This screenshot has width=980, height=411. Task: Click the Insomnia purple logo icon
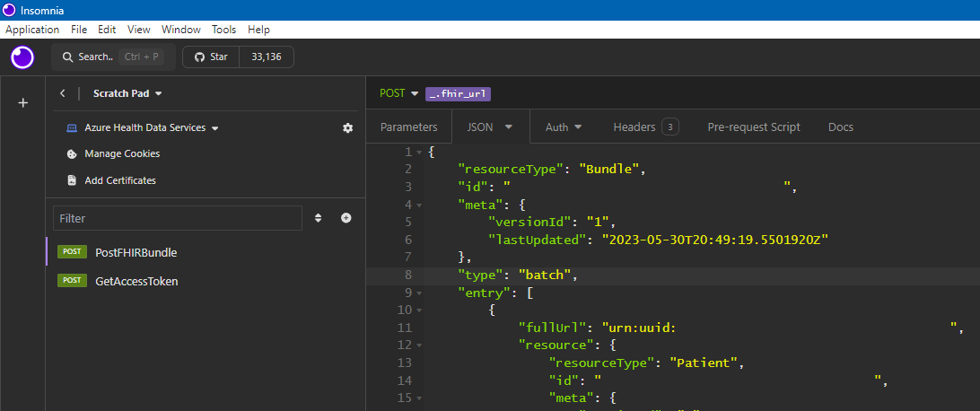pos(22,57)
